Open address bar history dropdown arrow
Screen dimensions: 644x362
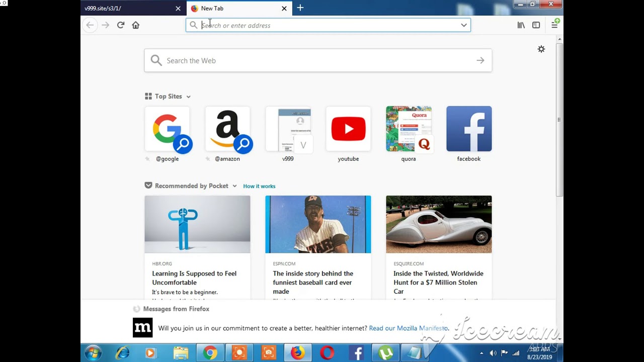pos(464,25)
